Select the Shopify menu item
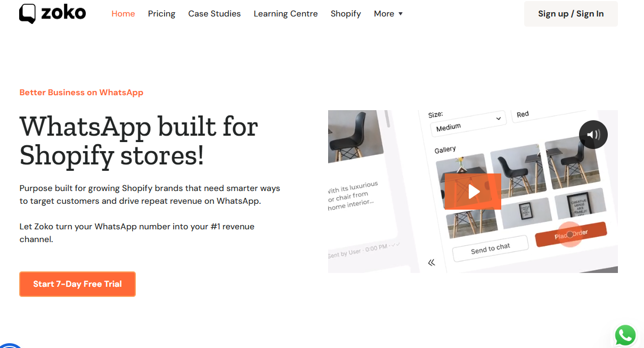 click(346, 14)
